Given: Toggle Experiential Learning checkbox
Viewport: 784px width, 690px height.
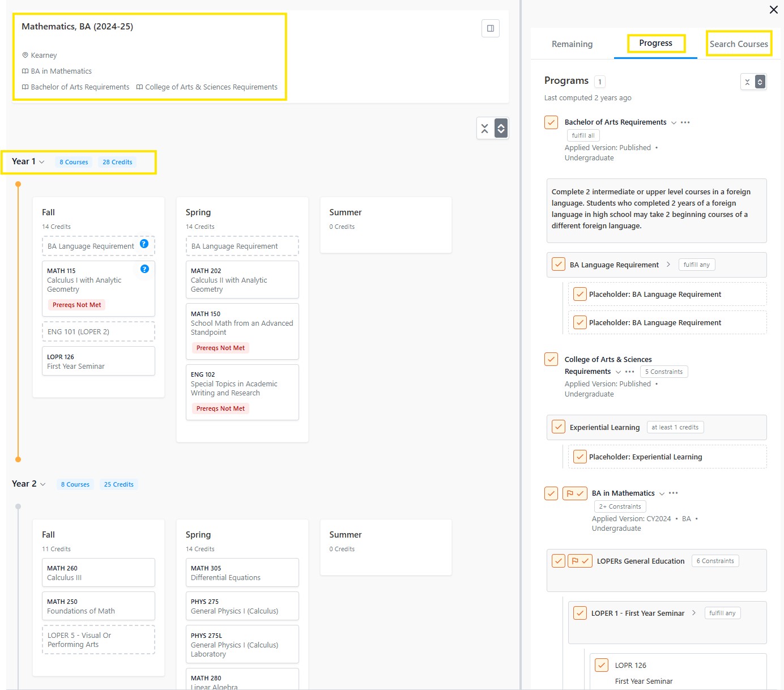Looking at the screenshot, I should coord(559,427).
